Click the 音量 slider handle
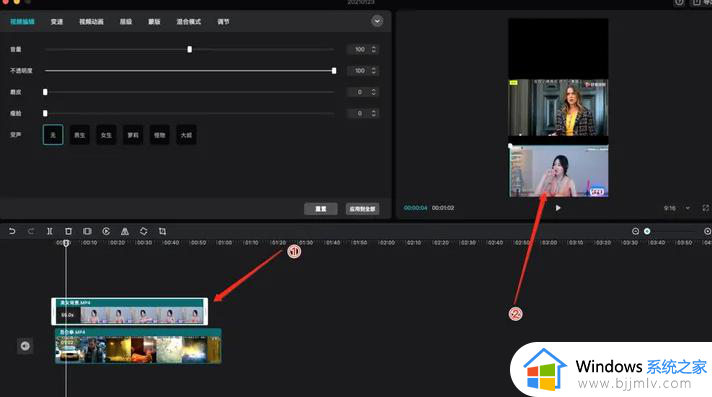The height and width of the screenshot is (397, 712). pyautogui.click(x=189, y=49)
